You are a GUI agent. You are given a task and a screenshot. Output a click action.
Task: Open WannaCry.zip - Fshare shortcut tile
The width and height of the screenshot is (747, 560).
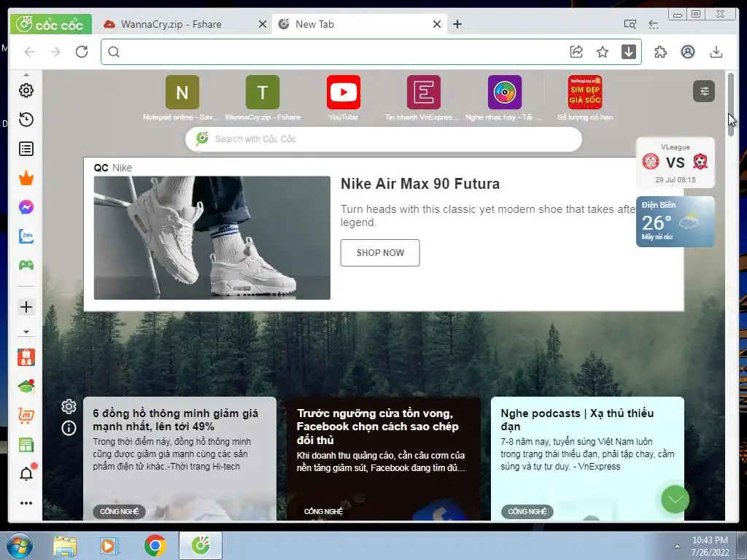coord(263,93)
